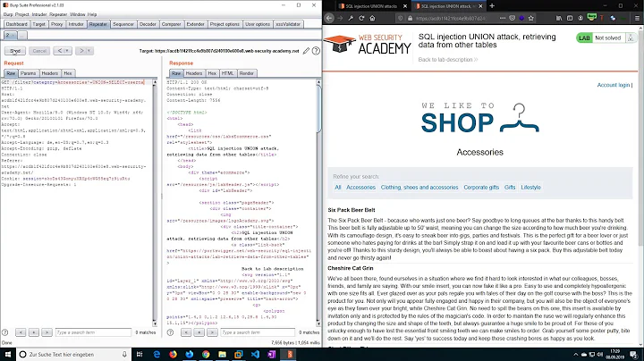The image size is (644, 361).
Task: Switch to the Decoder tab
Action: pos(148,24)
